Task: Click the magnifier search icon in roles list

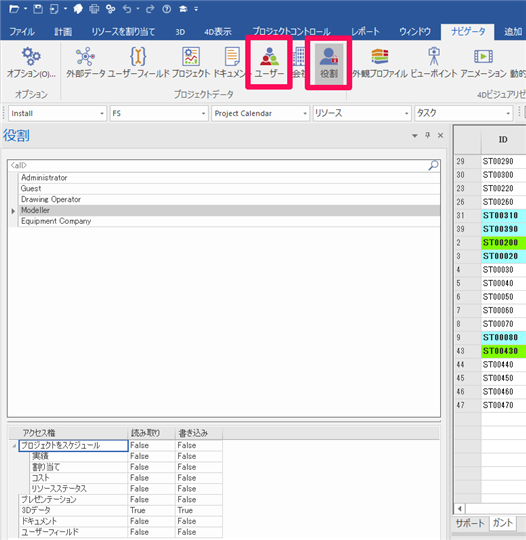Action: pyautogui.click(x=433, y=165)
